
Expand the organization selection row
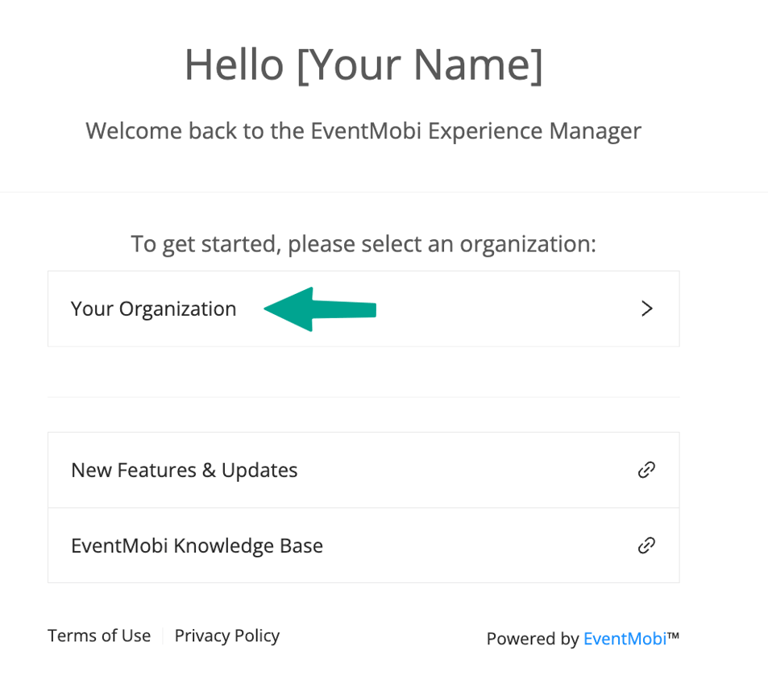point(363,309)
